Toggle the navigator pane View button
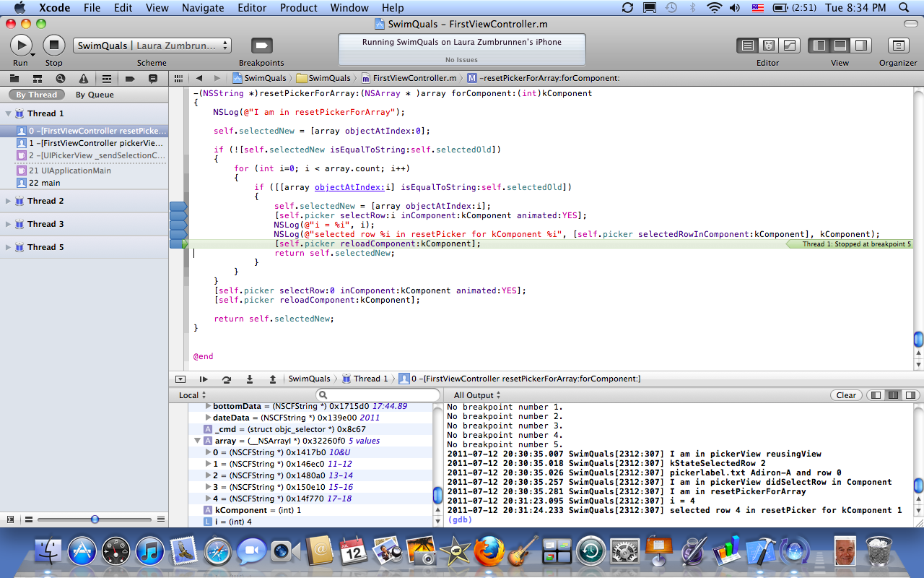 click(819, 46)
